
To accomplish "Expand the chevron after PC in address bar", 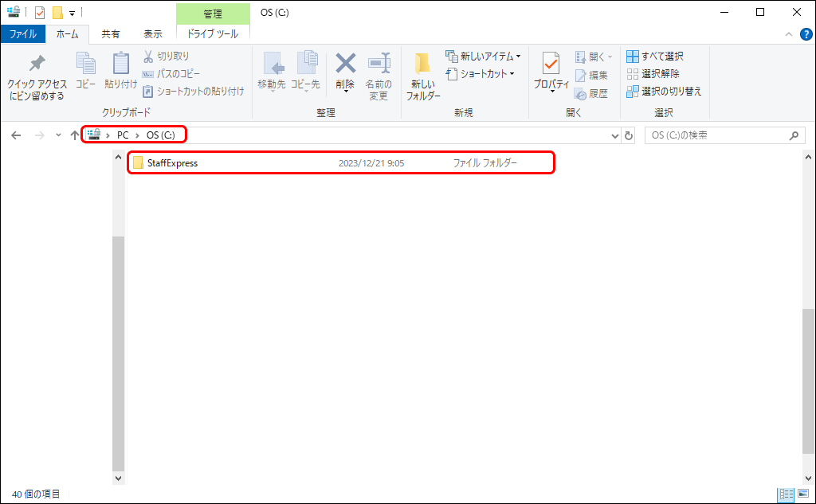I will coord(137,135).
